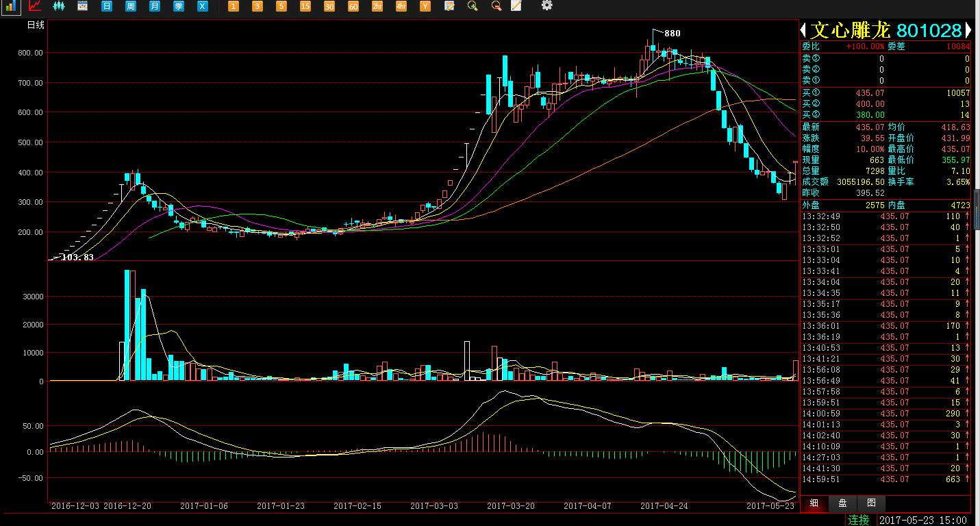Viewport: 980px width, 526px height.
Task: Open settings gear icon
Action: tap(546, 5)
